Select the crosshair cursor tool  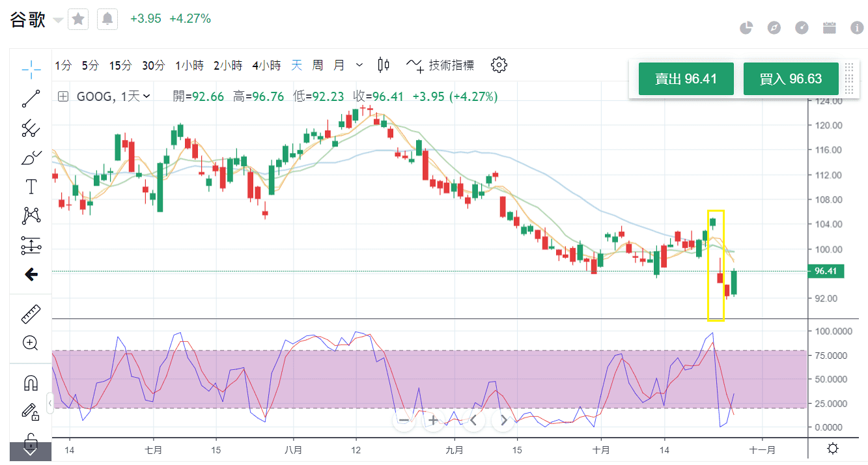pyautogui.click(x=31, y=67)
